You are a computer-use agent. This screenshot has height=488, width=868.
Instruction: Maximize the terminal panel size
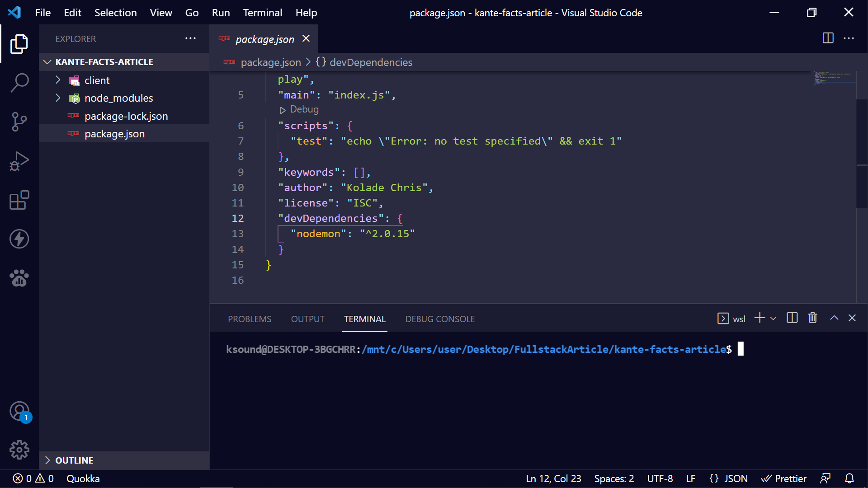point(834,318)
